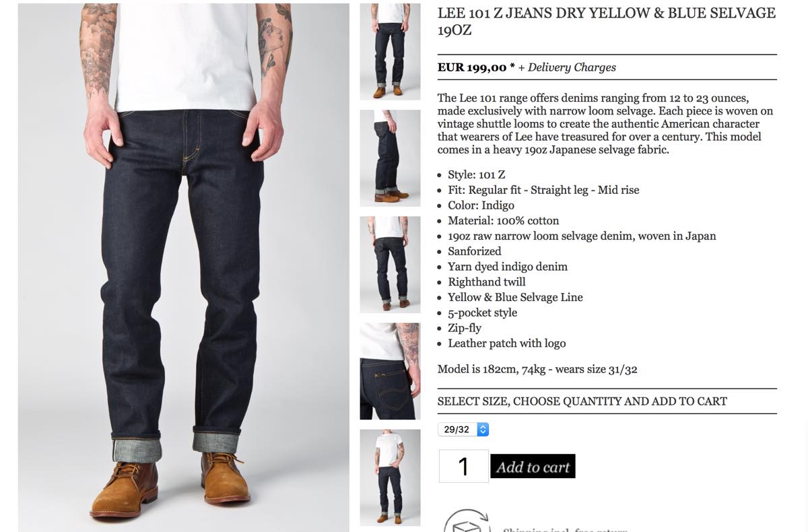The height and width of the screenshot is (532, 808).
Task: Click the Delivery Charges link beside the price
Action: click(x=572, y=67)
